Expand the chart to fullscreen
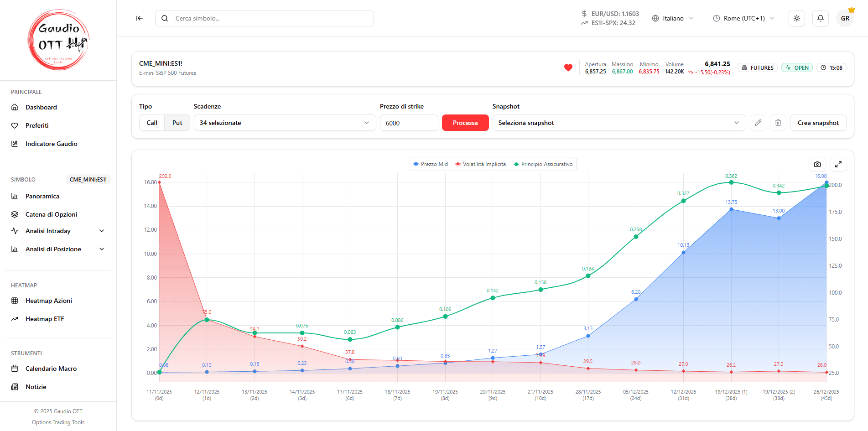The height and width of the screenshot is (431, 868). coord(838,164)
